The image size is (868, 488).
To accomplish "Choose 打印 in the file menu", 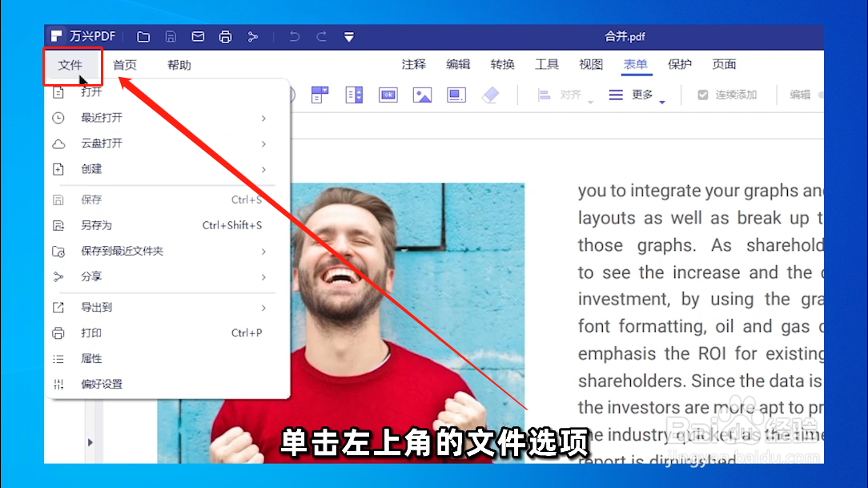I will 166,333.
